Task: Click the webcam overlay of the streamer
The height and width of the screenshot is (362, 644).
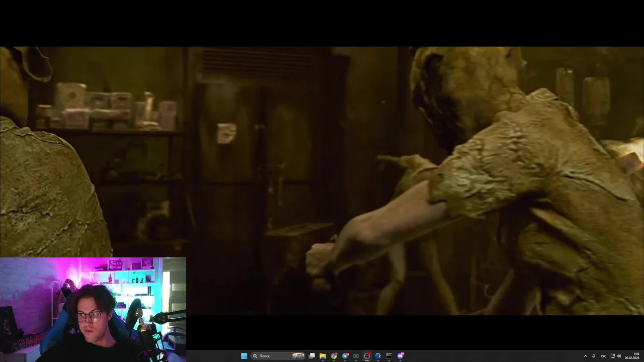Action: tap(93, 310)
